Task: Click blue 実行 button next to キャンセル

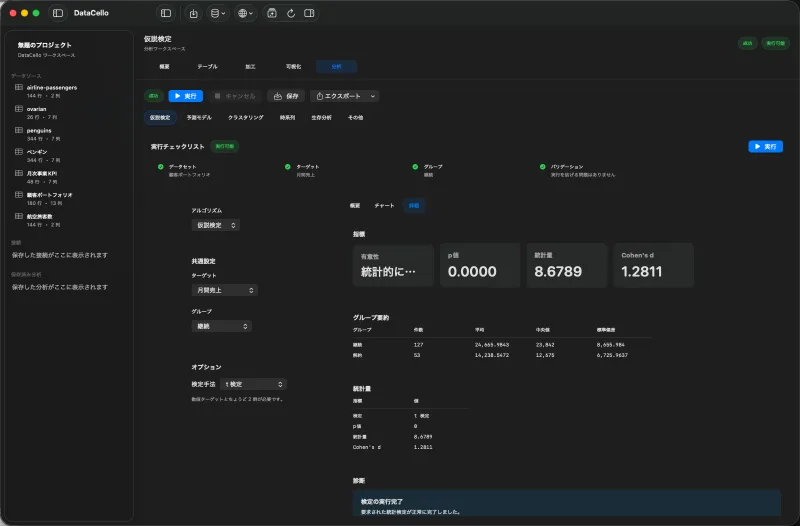Action: [x=186, y=96]
